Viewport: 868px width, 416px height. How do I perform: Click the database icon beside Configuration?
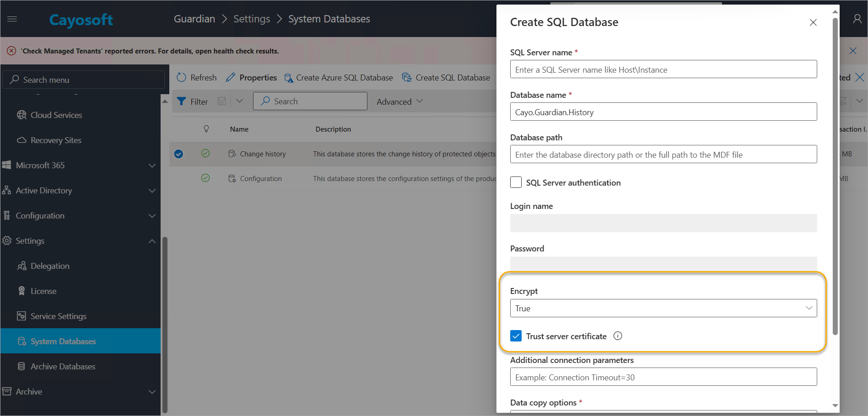tap(232, 178)
